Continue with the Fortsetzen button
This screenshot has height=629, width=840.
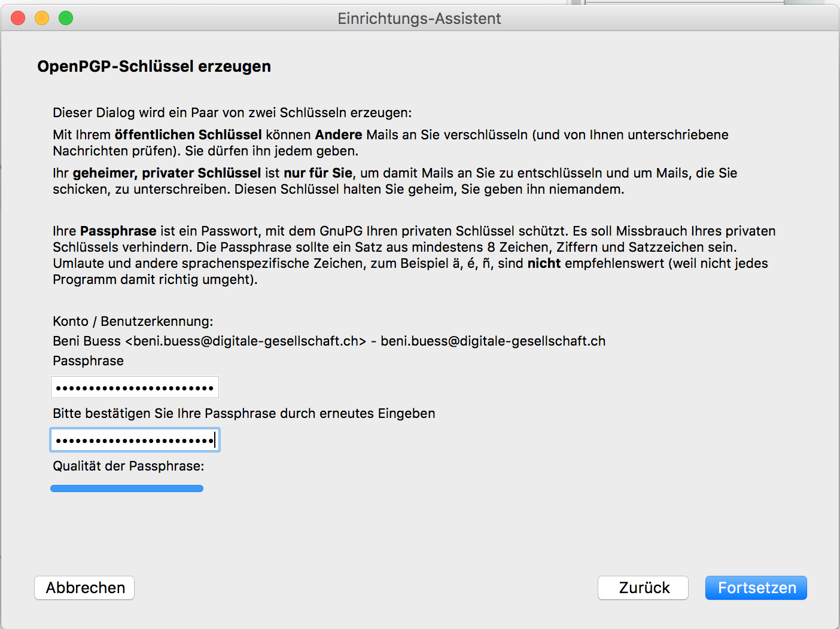click(756, 588)
